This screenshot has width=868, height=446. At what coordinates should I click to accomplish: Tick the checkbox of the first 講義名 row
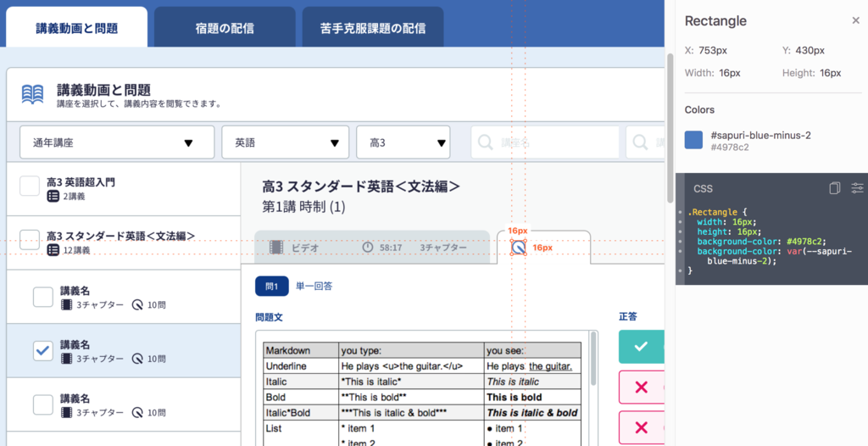(43, 297)
